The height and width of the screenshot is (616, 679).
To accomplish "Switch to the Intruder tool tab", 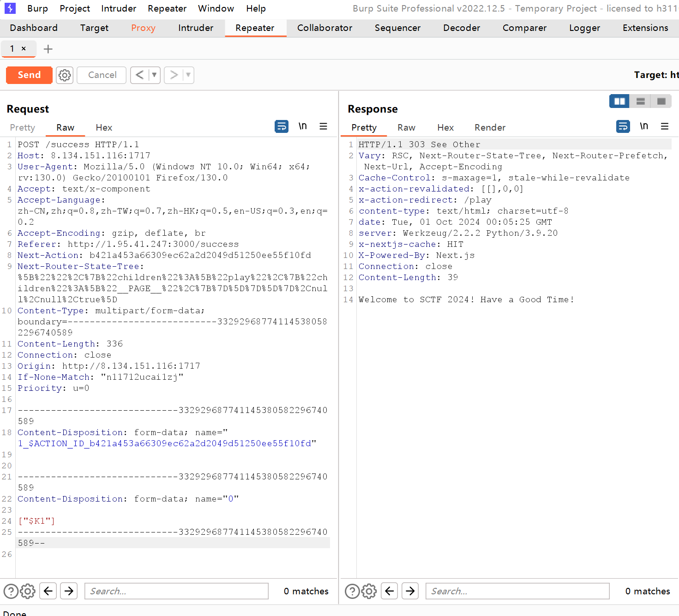I will tap(196, 28).
